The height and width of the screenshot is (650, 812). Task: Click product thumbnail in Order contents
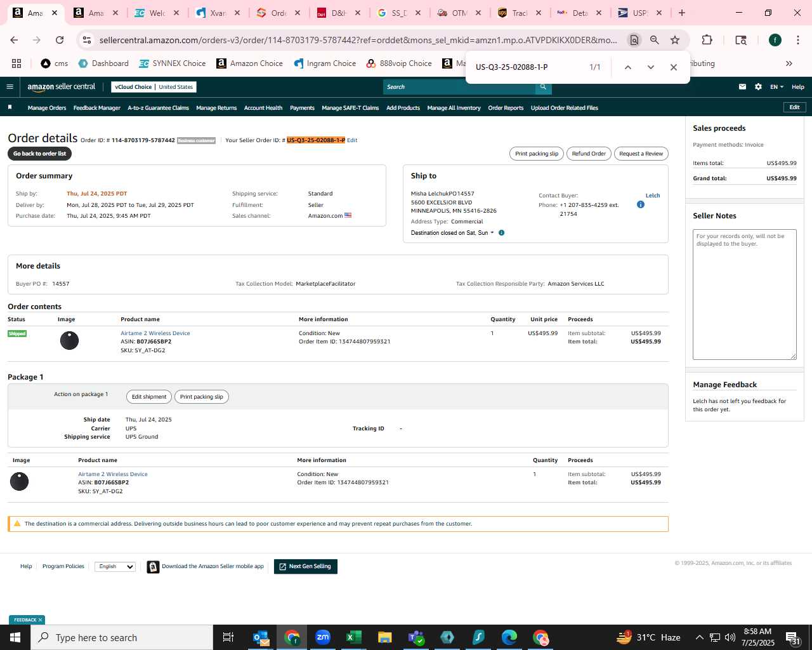click(x=69, y=341)
